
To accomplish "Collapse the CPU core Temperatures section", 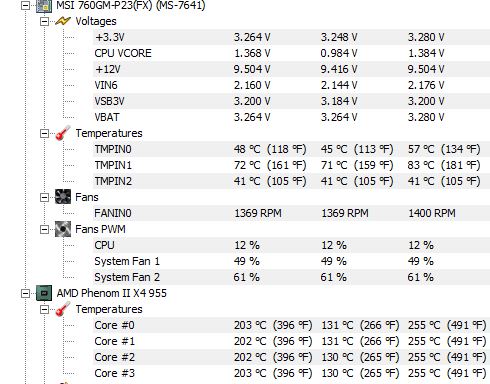I will click(x=44, y=310).
